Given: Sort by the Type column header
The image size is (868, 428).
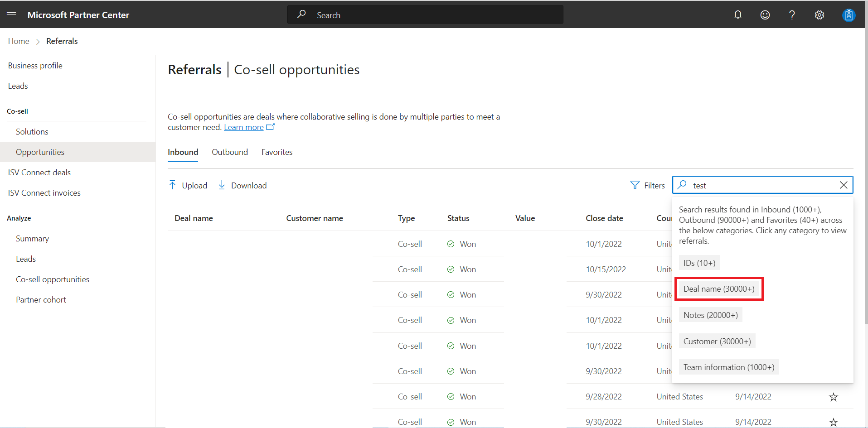Looking at the screenshot, I should pos(407,218).
